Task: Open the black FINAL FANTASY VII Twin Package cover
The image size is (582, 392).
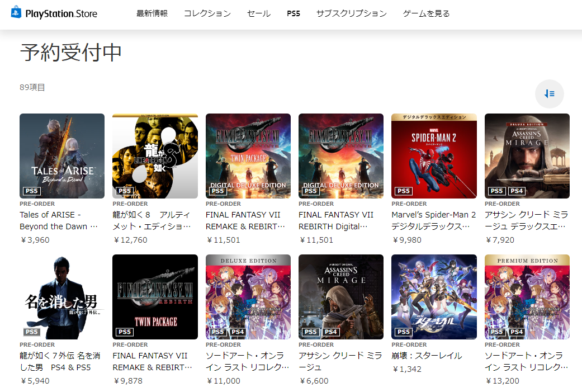Action: [x=155, y=297]
